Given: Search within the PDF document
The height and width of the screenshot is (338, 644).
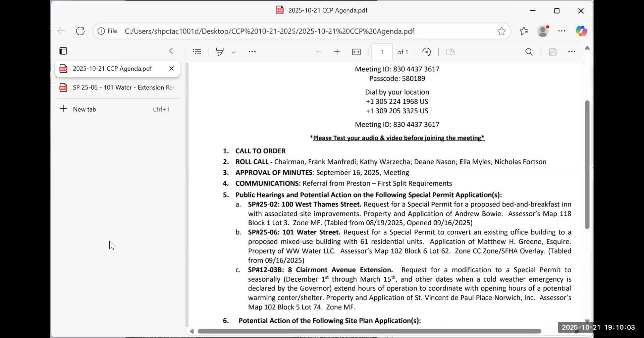Looking at the screenshot, I should click(x=529, y=52).
